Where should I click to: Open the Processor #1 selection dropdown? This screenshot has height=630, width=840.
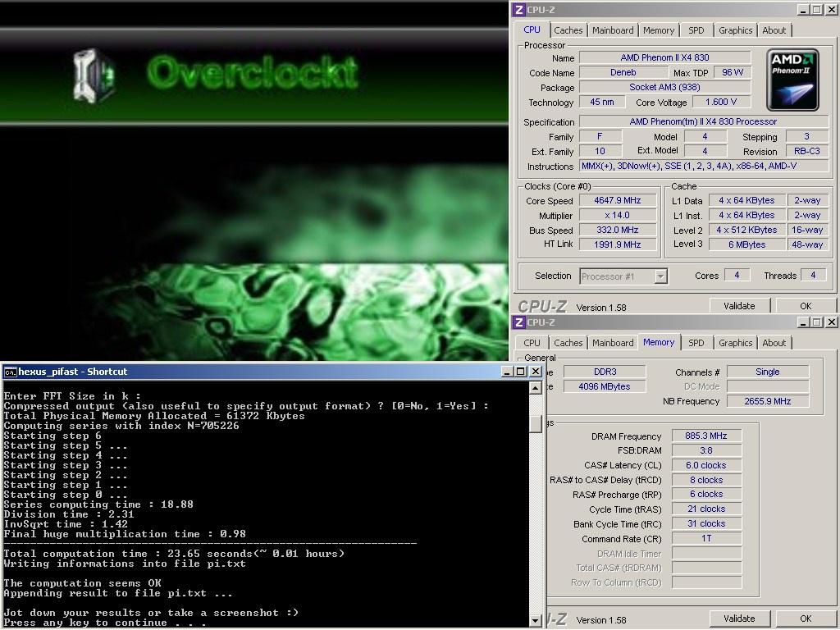pos(623,276)
